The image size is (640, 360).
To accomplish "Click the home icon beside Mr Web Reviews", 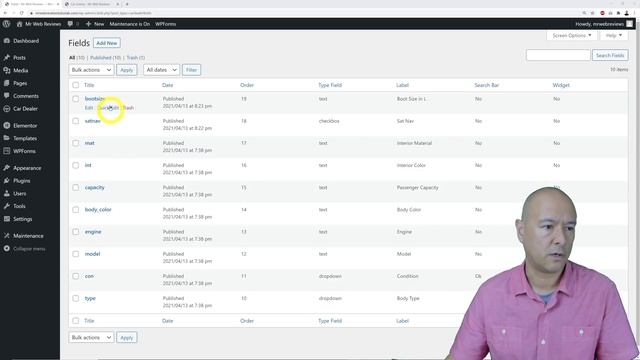I will pyautogui.click(x=19, y=24).
